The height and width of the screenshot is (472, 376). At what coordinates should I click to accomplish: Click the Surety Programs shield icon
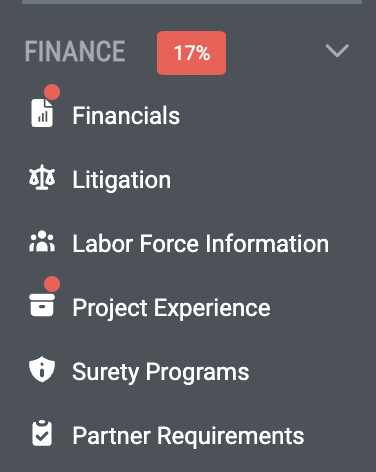click(42, 369)
